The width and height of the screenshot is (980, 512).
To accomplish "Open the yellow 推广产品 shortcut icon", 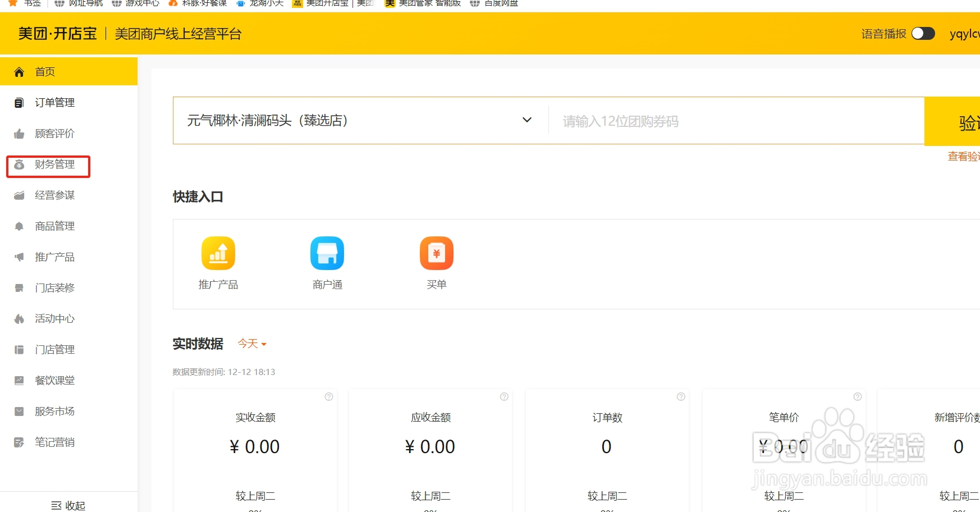I will (218, 253).
